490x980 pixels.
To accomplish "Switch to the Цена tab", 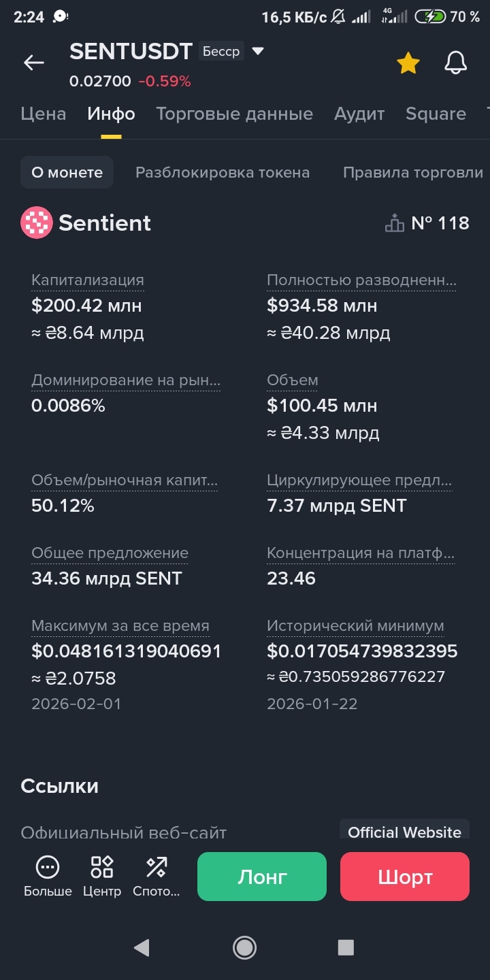I will [x=44, y=114].
